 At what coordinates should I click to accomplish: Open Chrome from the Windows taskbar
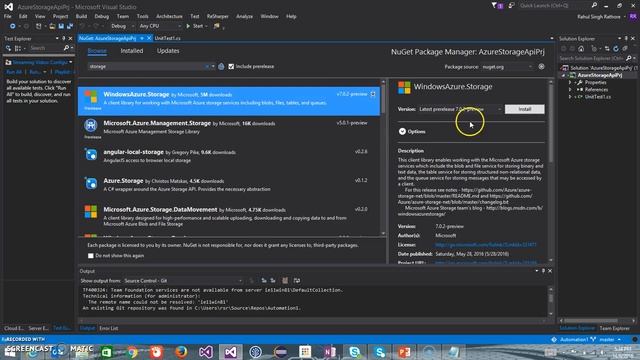(x=132, y=352)
